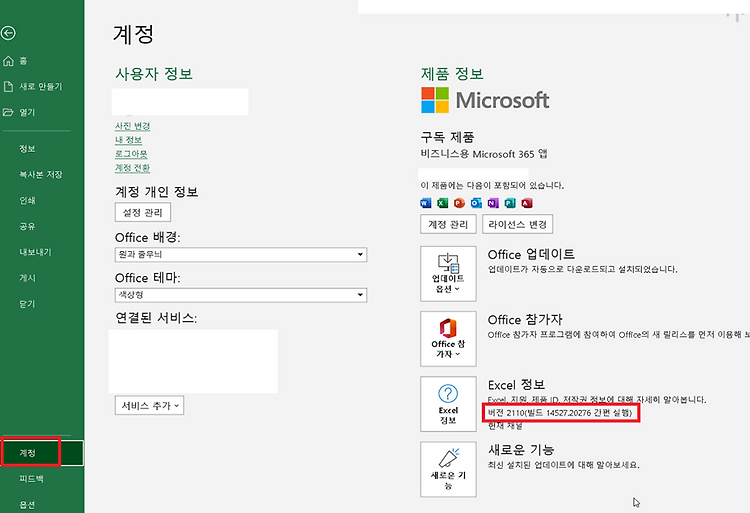Expand the 서비스 추가 dropdown button

[x=149, y=405]
